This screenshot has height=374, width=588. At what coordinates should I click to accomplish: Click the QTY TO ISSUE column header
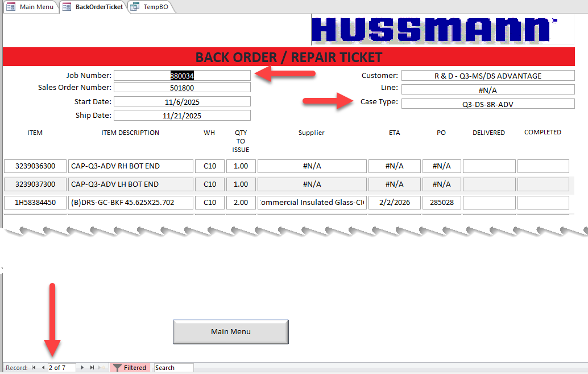pos(241,141)
